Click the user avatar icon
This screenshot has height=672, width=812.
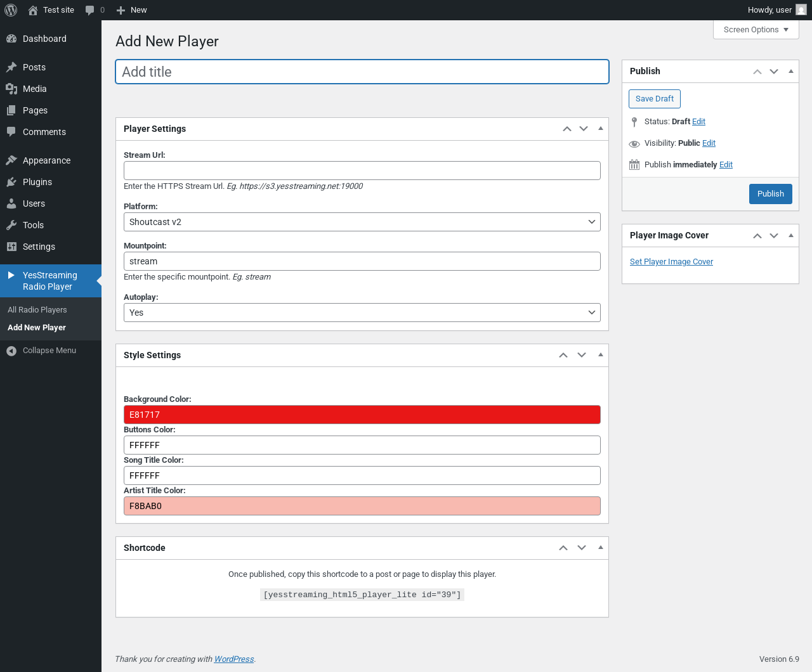tap(801, 10)
